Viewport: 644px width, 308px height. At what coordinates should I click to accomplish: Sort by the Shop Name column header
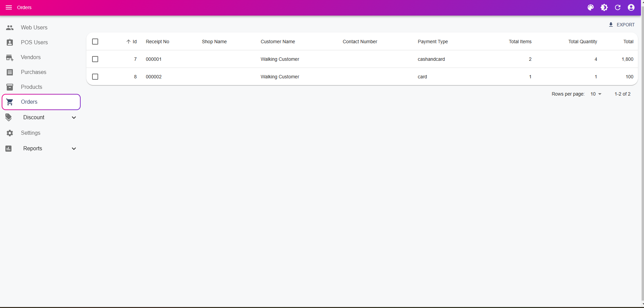[x=214, y=42]
